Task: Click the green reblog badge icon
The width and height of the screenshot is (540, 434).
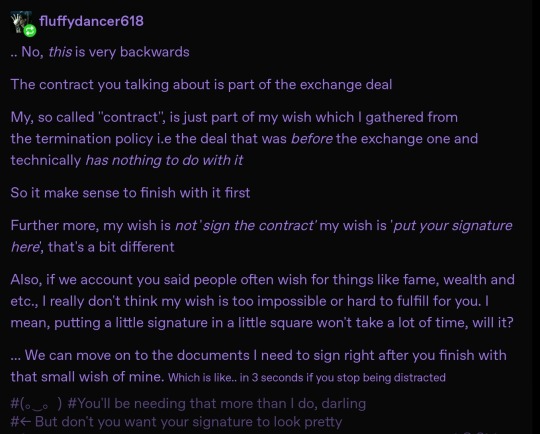Action: (30, 30)
